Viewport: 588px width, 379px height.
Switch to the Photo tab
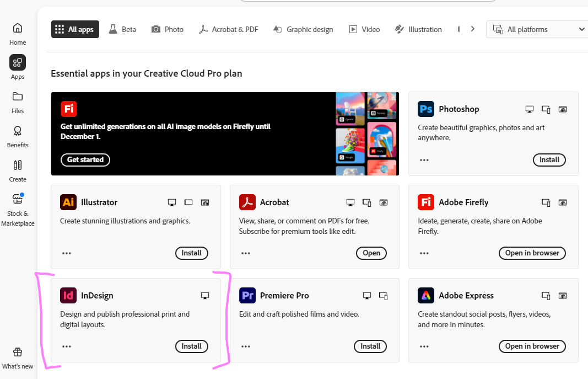pyautogui.click(x=167, y=29)
